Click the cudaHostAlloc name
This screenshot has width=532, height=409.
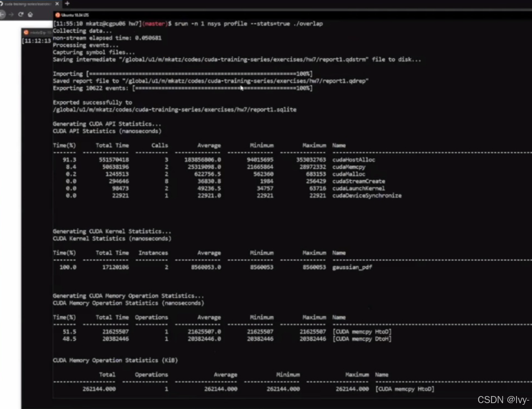(x=354, y=160)
